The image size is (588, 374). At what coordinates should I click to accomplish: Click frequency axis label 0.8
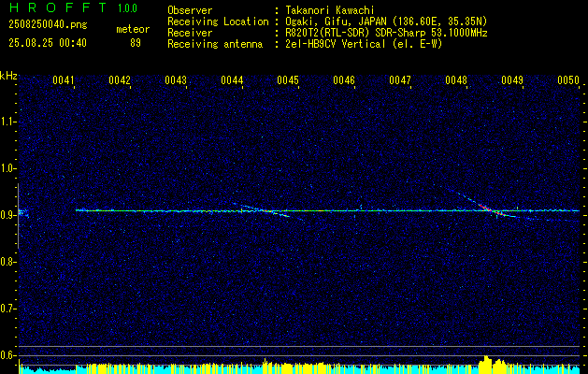click(x=7, y=262)
